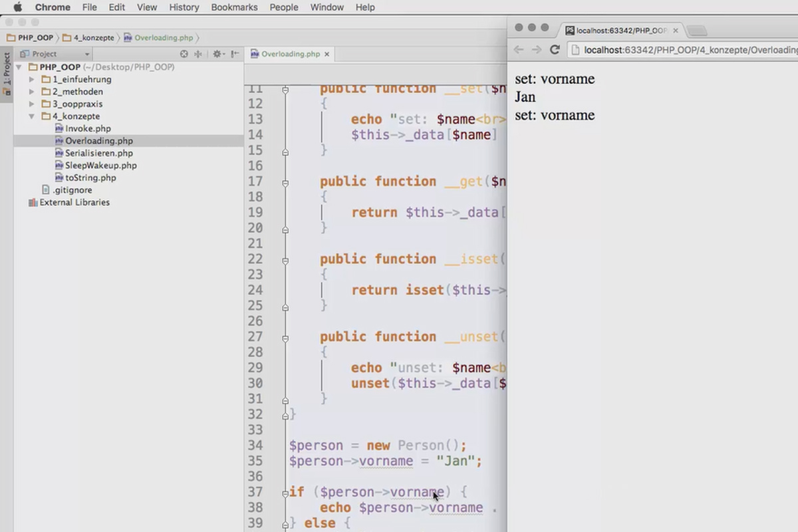Open the Help menu
The image size is (798, 532).
click(365, 7)
